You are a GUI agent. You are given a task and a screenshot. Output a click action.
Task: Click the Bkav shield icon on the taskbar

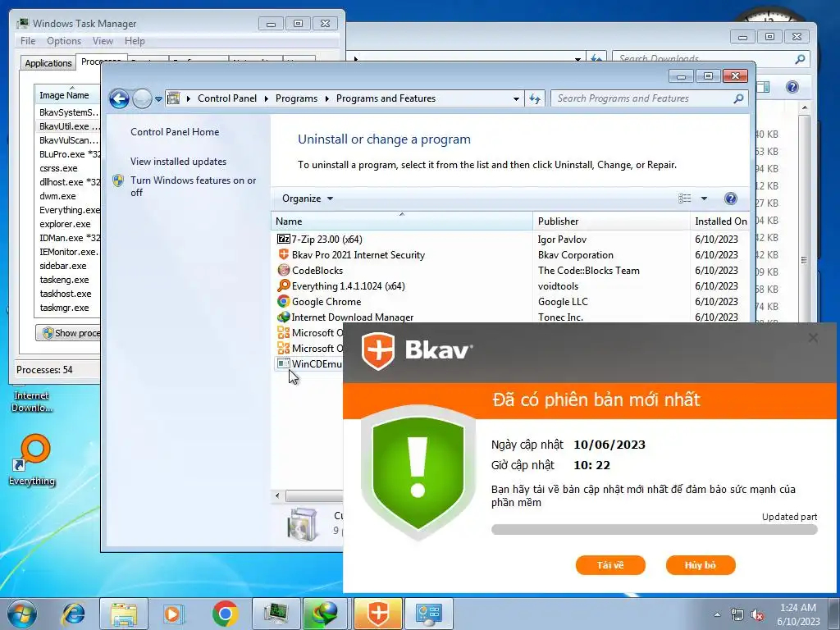377,614
